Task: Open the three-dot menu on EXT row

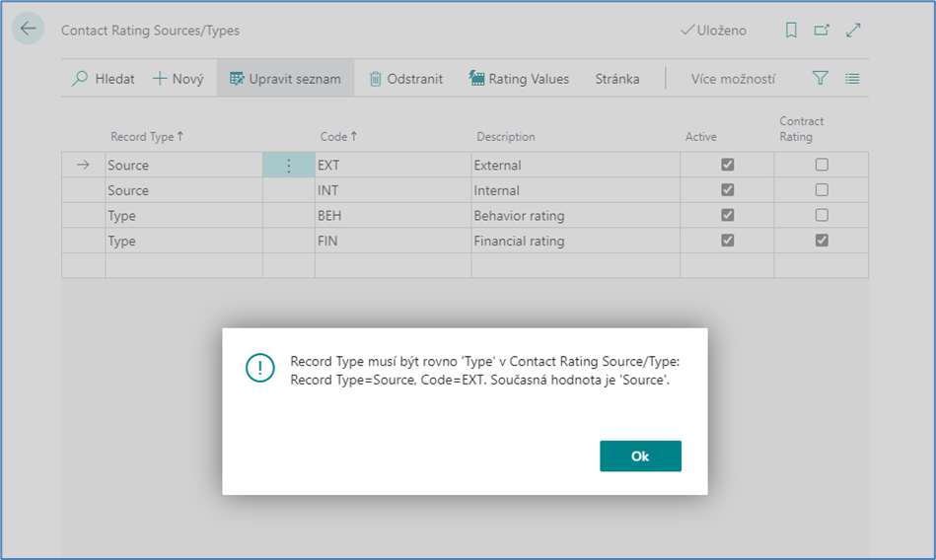Action: [288, 166]
